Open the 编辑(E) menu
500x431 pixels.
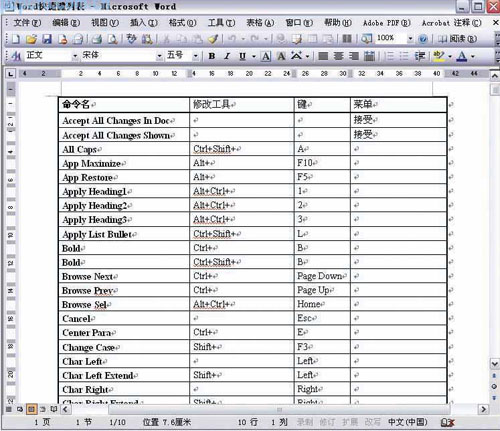point(66,23)
